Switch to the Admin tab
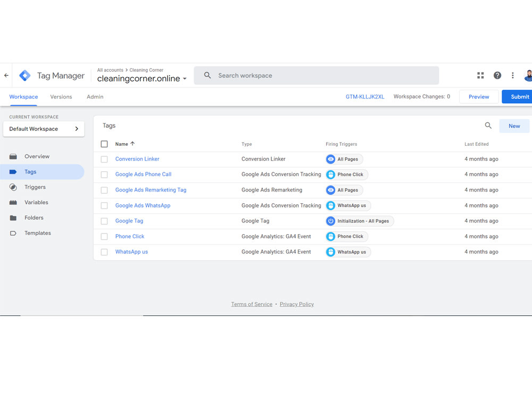The width and height of the screenshot is (532, 399). pyautogui.click(x=95, y=97)
